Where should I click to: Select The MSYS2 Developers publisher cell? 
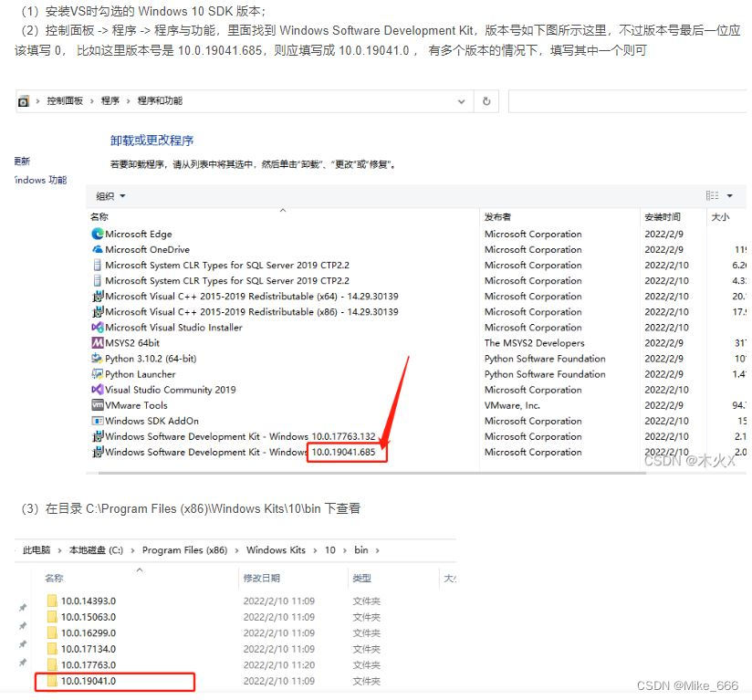(534, 343)
